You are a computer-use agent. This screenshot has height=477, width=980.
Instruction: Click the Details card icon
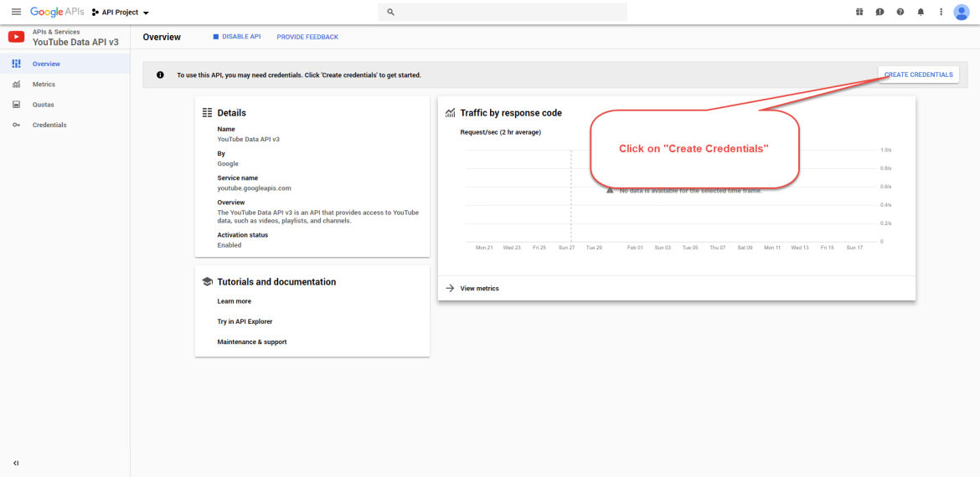[208, 113]
